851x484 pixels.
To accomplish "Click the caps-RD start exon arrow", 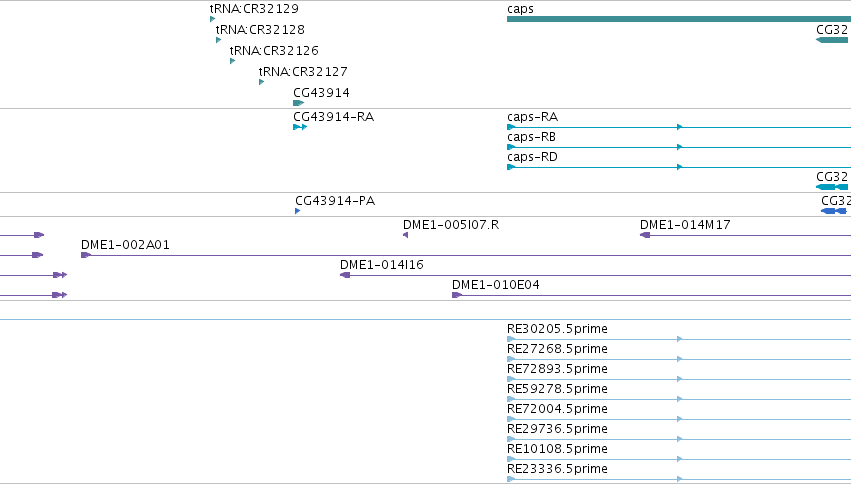I will 511,167.
